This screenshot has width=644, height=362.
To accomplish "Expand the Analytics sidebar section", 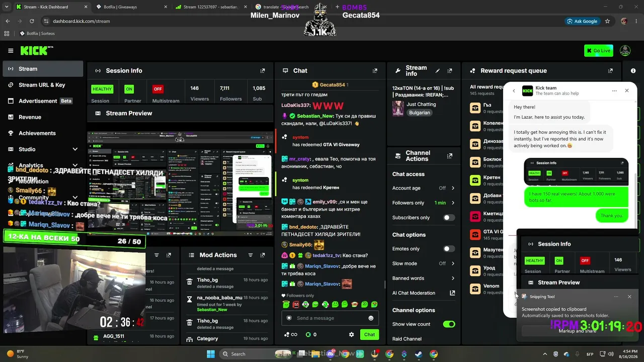I will click(x=75, y=165).
